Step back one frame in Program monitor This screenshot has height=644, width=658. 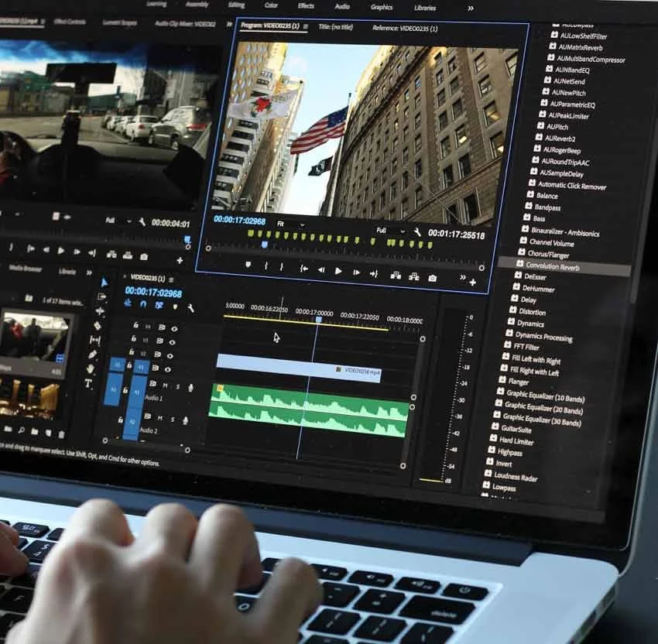[x=321, y=270]
